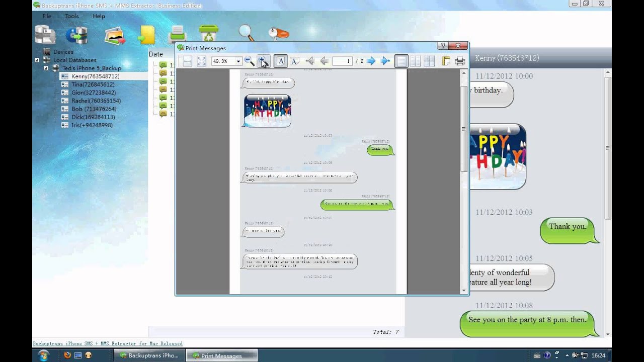Click Happy Birthday image in conversation panel
Screen dimensions: 644x362
pos(498,156)
